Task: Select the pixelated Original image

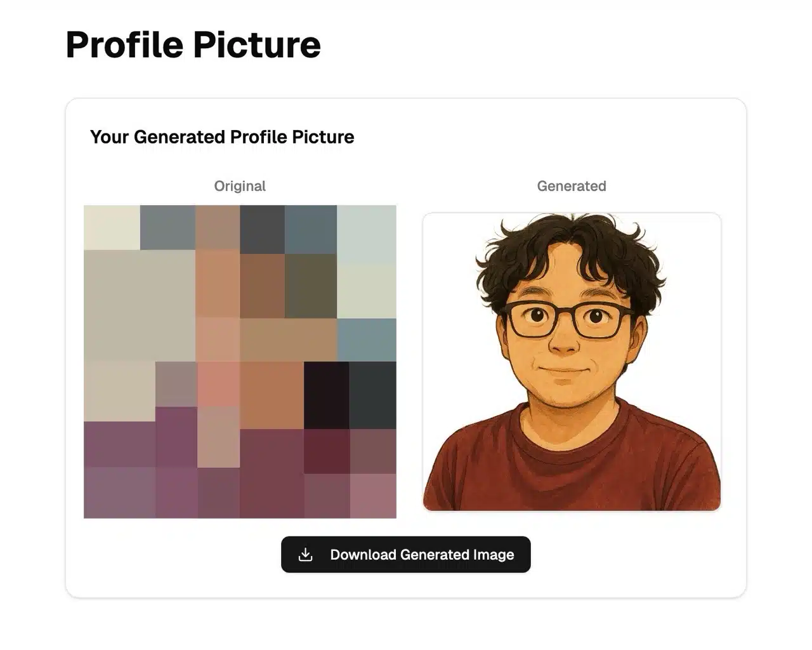Action: pyautogui.click(x=240, y=361)
